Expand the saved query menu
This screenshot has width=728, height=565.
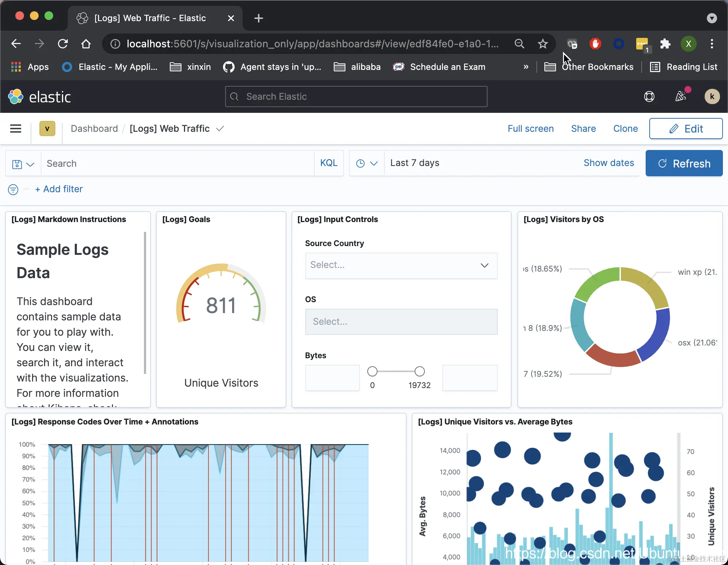pos(23,164)
